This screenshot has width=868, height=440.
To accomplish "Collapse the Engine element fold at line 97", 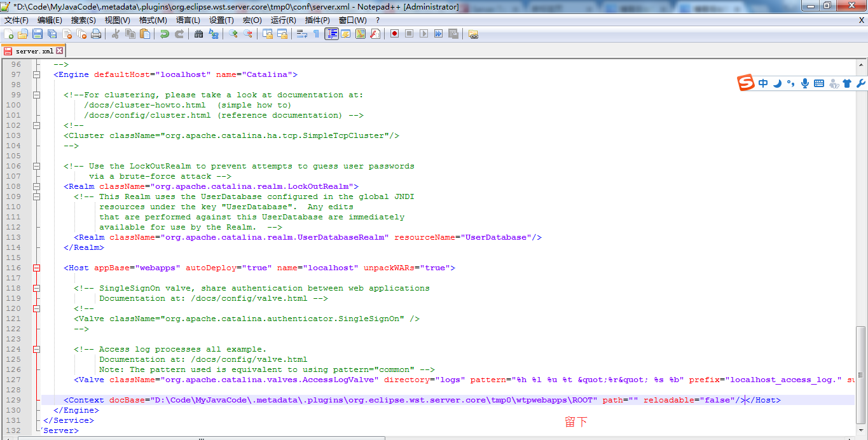I will (x=36, y=74).
